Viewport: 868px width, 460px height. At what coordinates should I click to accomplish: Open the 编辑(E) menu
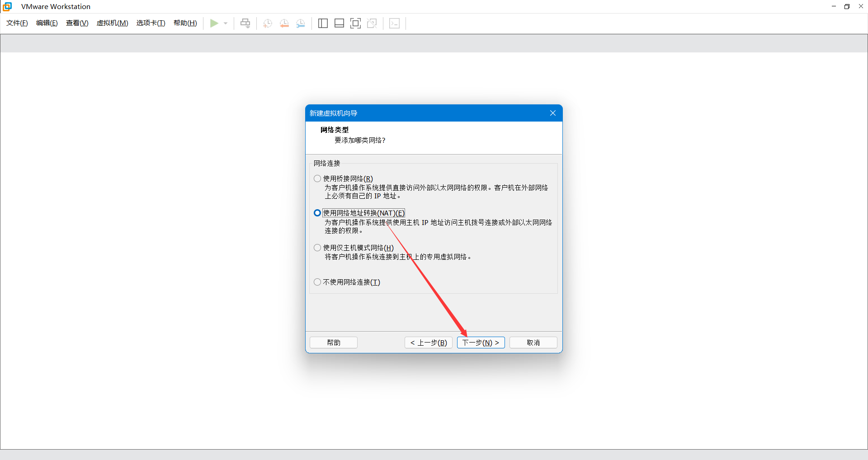click(47, 23)
